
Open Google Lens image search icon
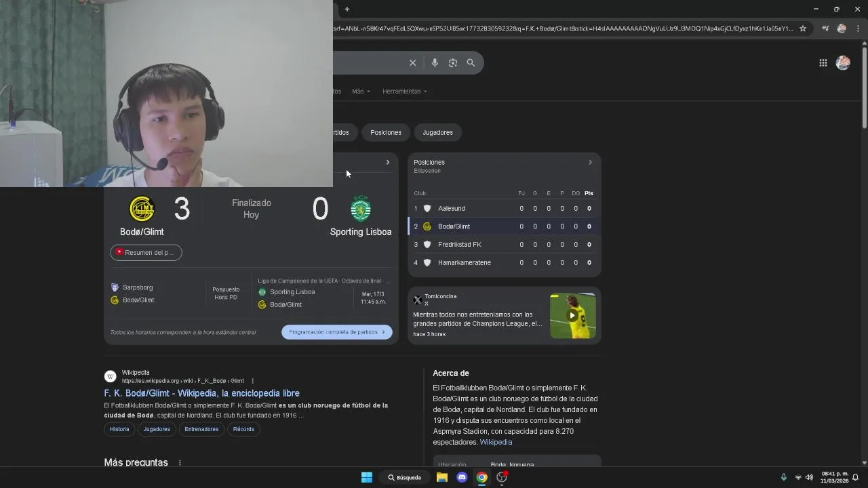tap(453, 62)
